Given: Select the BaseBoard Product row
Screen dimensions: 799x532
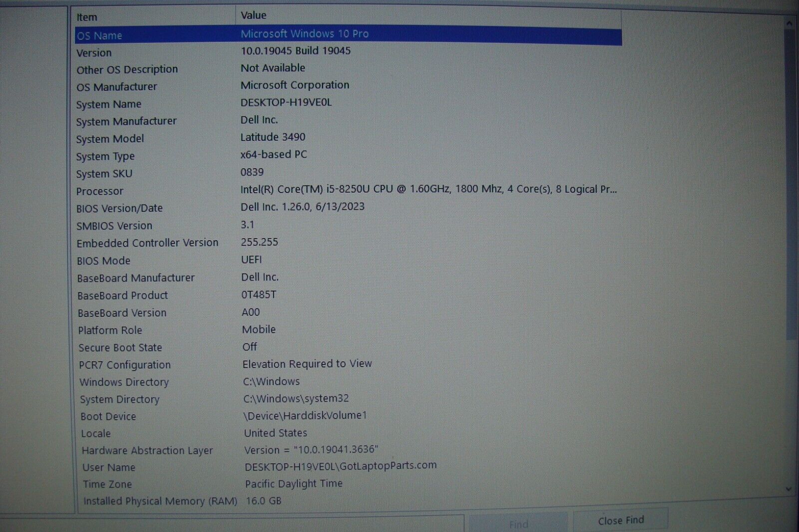Looking at the screenshot, I should point(349,295).
